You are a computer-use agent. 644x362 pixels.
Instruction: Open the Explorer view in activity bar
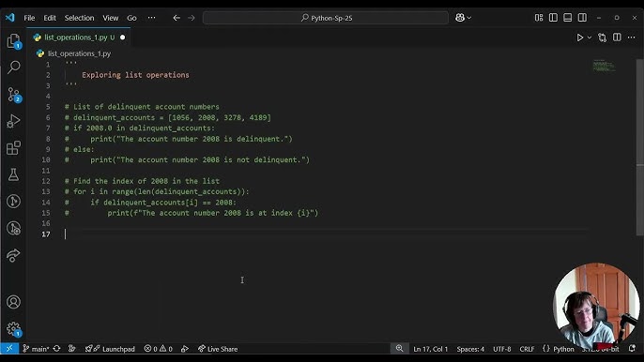click(x=13, y=41)
